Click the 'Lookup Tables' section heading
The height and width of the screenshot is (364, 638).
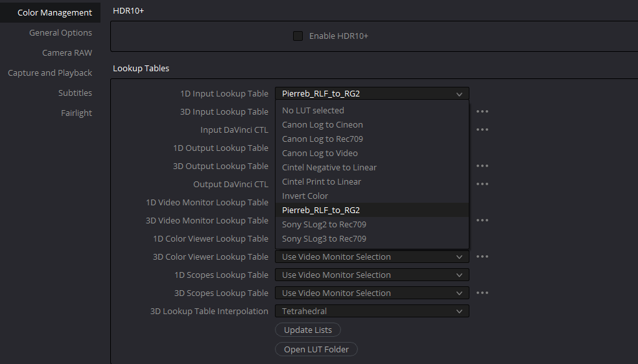141,68
